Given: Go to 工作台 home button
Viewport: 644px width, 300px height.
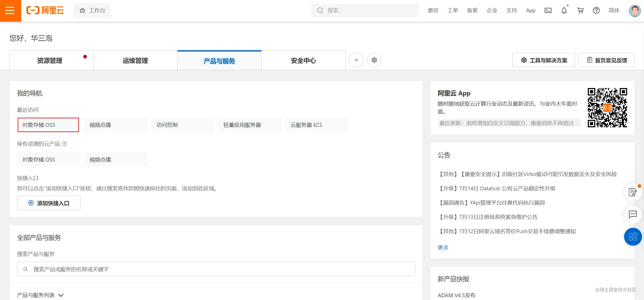Looking at the screenshot, I should [92, 10].
